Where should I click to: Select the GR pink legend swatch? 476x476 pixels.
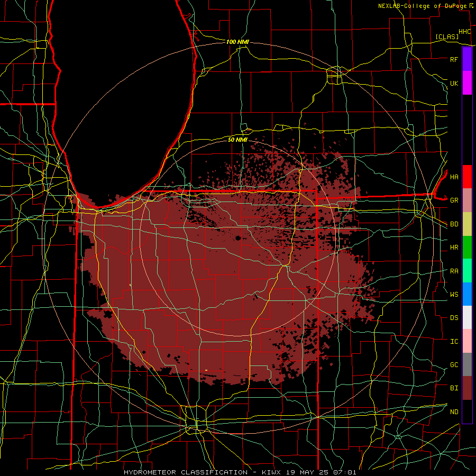(467, 200)
